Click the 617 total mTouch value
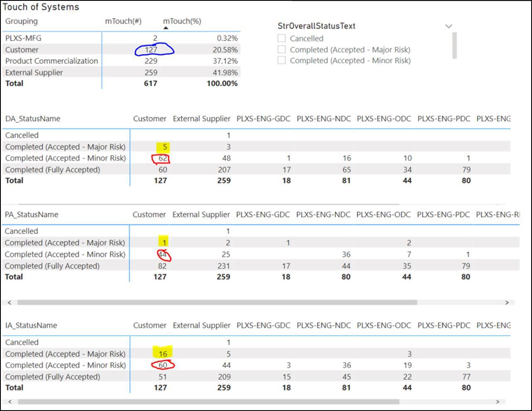532x411 pixels. (150, 83)
